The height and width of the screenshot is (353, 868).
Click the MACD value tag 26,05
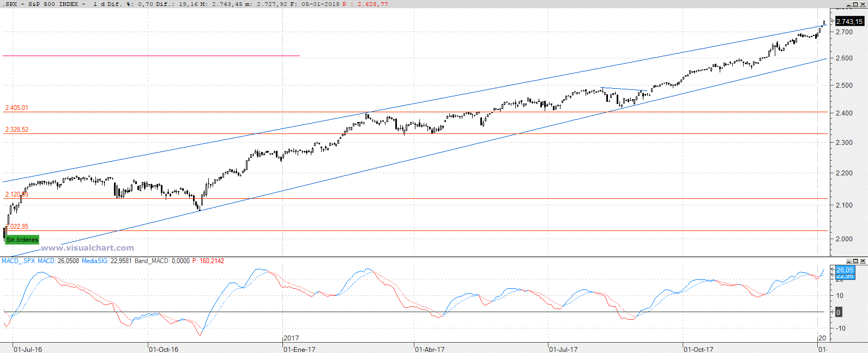click(845, 270)
